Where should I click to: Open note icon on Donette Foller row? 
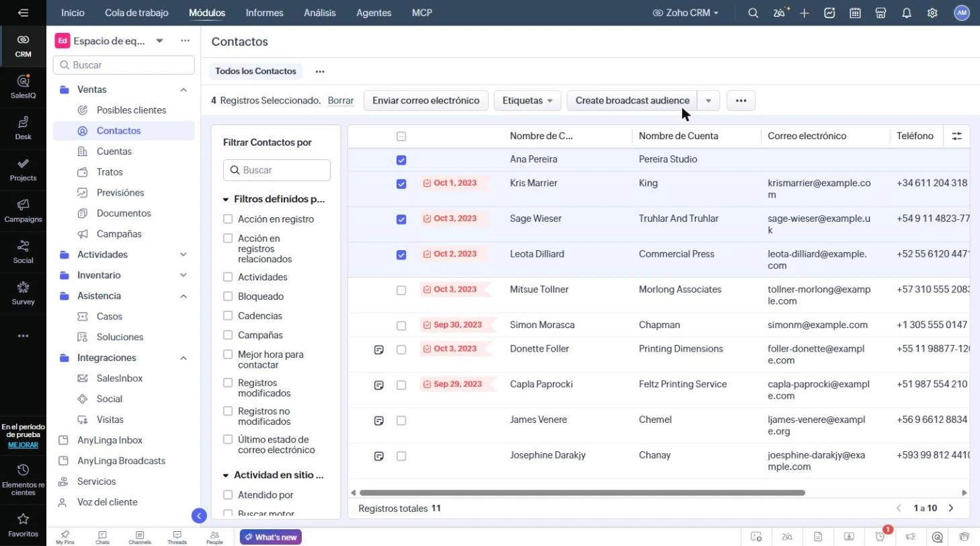tap(379, 350)
